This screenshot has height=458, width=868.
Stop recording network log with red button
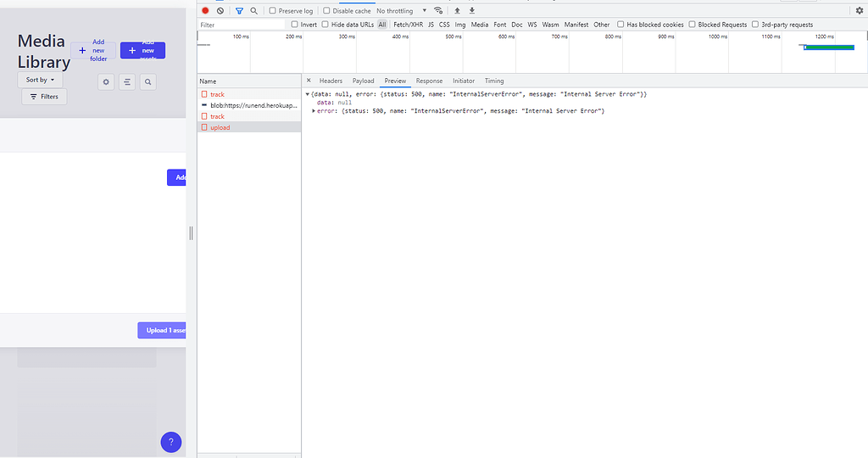pos(205,11)
